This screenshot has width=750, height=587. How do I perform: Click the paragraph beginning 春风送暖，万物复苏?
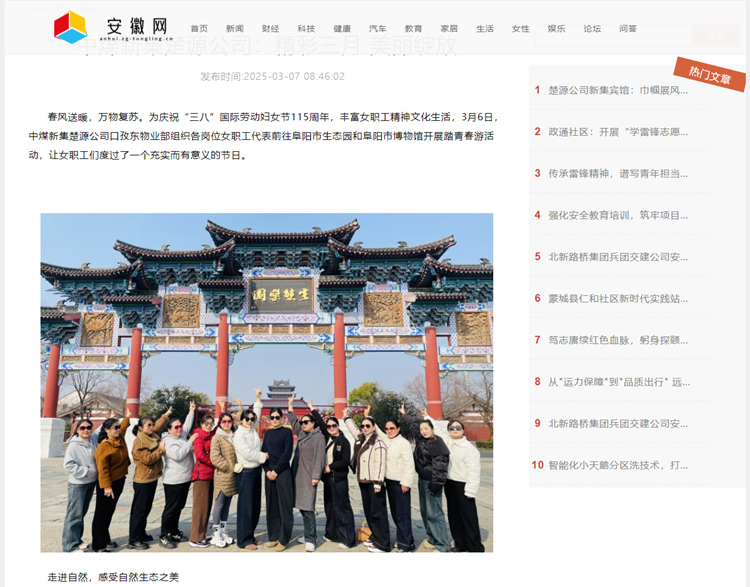264,136
